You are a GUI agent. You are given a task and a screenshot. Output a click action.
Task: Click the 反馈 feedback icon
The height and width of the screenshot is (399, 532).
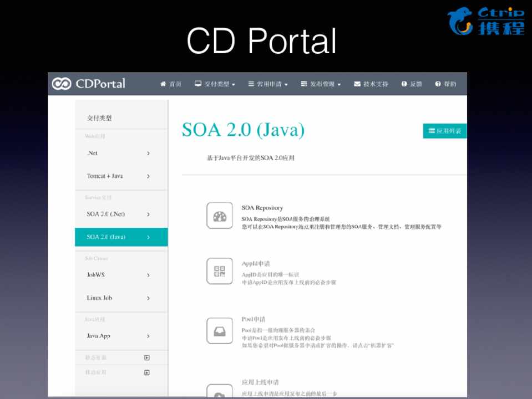point(412,84)
